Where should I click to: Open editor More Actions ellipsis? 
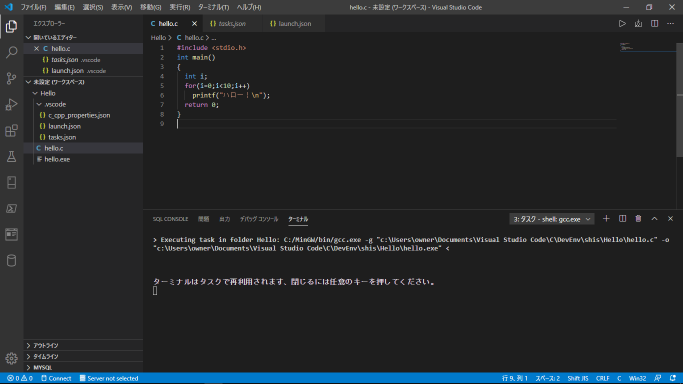(x=670, y=24)
